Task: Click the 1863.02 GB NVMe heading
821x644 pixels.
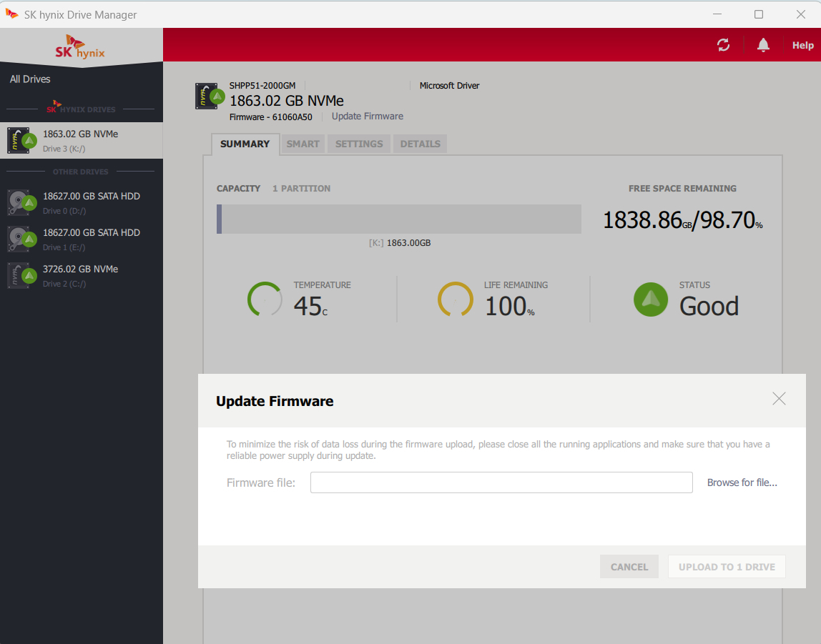Action: (x=286, y=101)
